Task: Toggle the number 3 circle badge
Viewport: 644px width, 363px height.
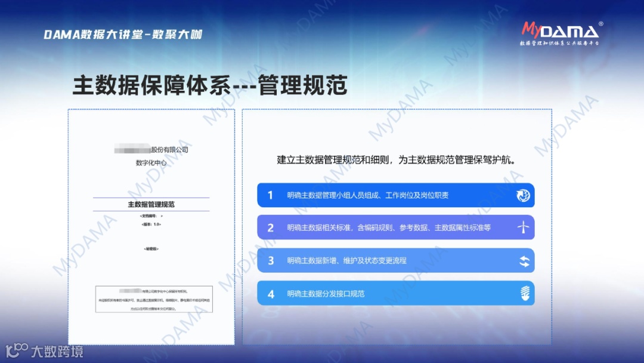Action: [x=271, y=260]
